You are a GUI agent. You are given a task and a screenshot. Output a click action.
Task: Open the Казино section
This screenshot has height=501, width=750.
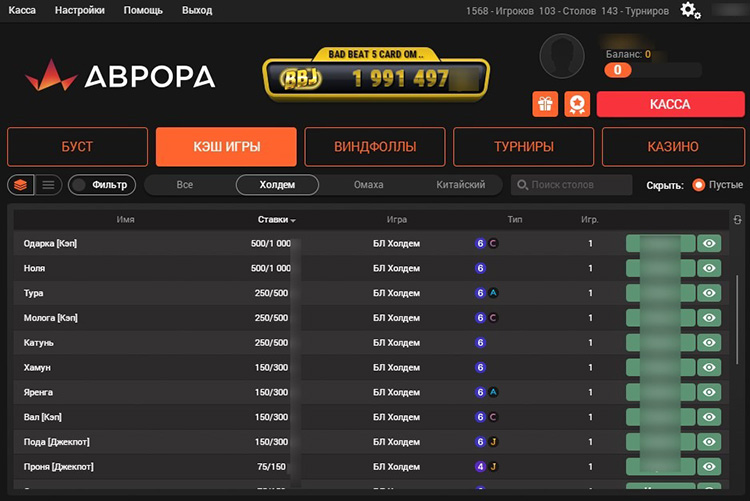[672, 147]
